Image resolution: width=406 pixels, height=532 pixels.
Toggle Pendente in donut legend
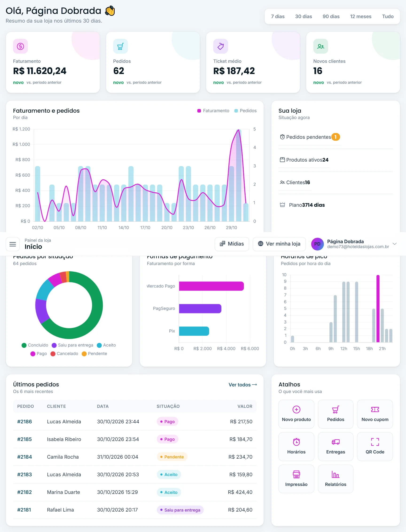pos(94,354)
